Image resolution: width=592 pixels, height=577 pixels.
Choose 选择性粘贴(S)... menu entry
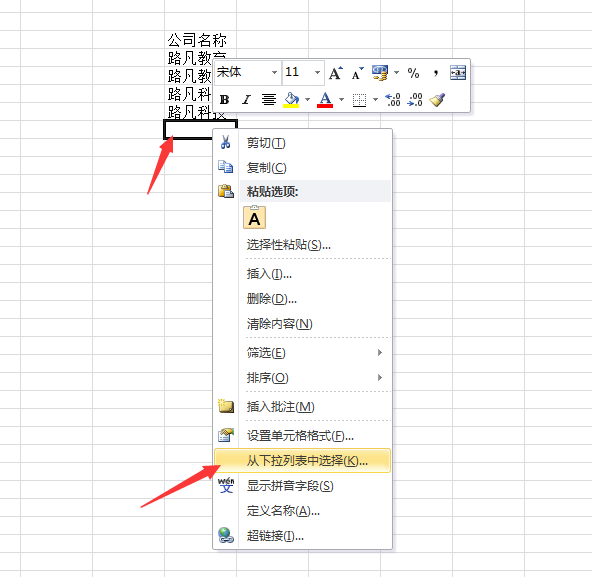[x=302, y=245]
